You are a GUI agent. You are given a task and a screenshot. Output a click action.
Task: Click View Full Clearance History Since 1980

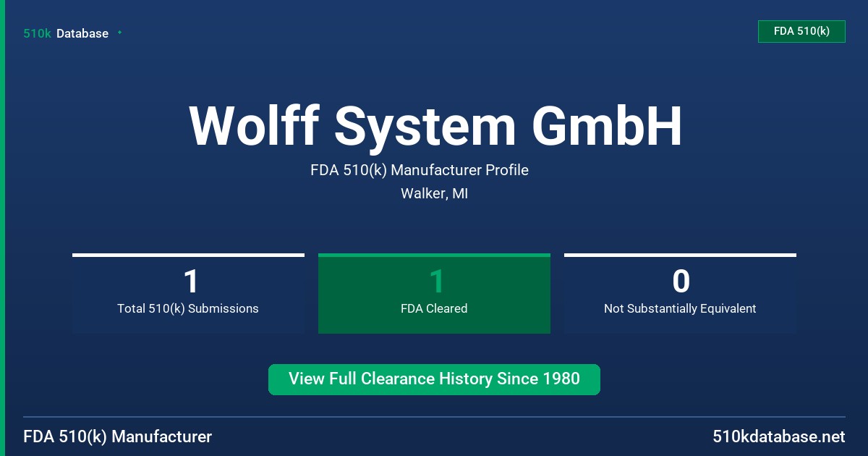[434, 379]
